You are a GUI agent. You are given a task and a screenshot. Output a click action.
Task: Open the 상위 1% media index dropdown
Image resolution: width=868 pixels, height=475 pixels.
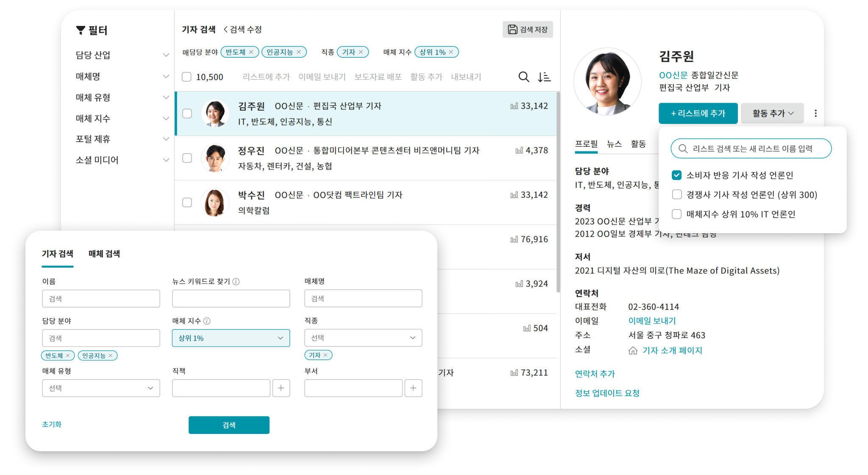point(231,338)
